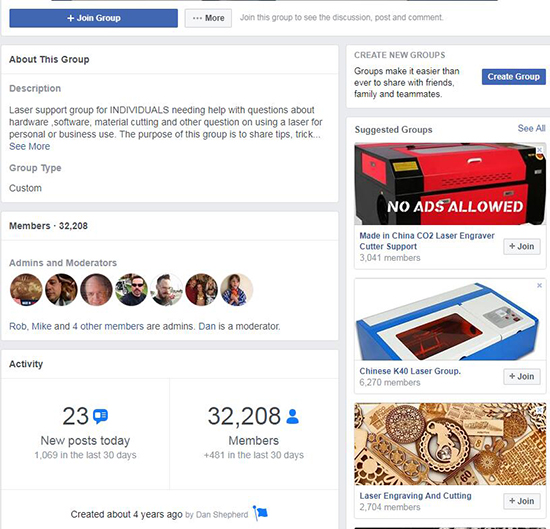Dismiss the Chinese K40 Laser Group suggestion
Viewport: 550px width, 529px height.
(539, 286)
